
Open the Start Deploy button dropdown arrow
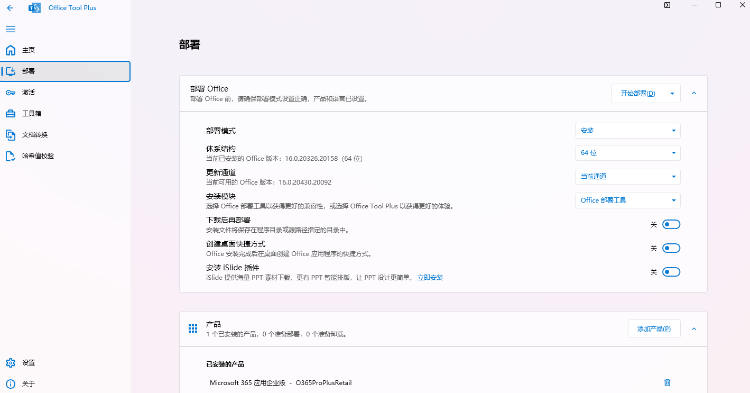(x=672, y=93)
